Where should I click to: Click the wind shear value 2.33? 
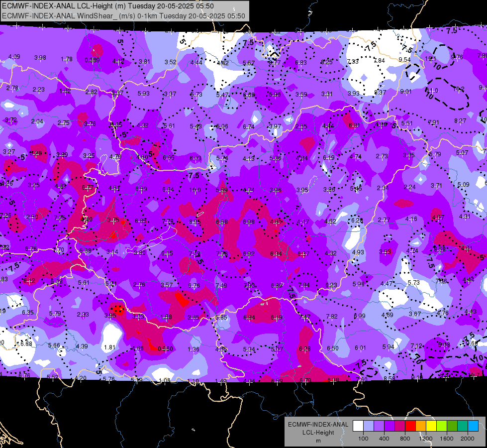(83, 315)
